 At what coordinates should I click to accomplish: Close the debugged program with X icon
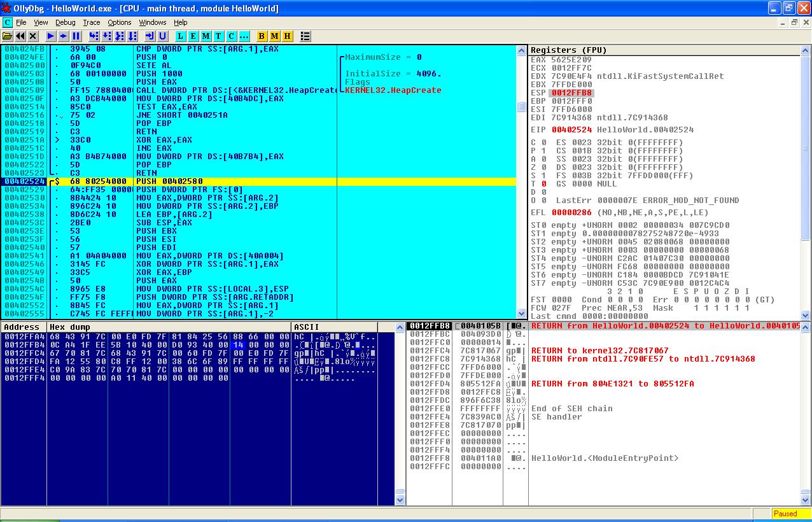(33, 36)
